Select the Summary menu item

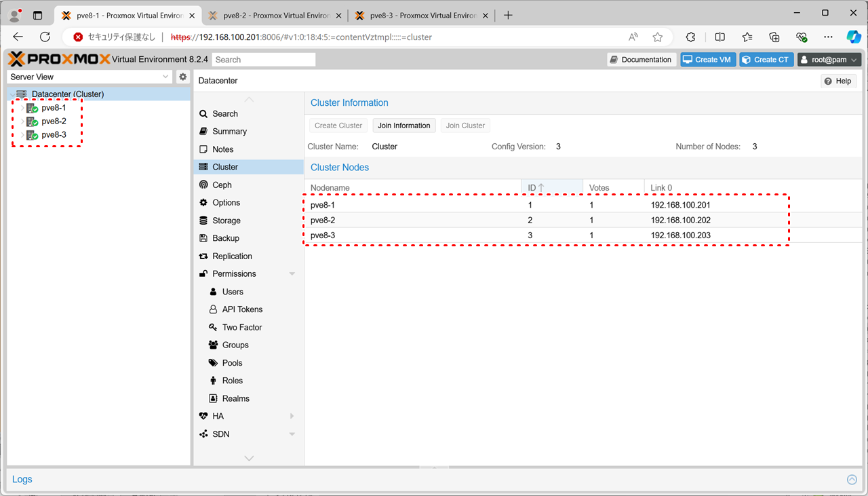pyautogui.click(x=229, y=132)
